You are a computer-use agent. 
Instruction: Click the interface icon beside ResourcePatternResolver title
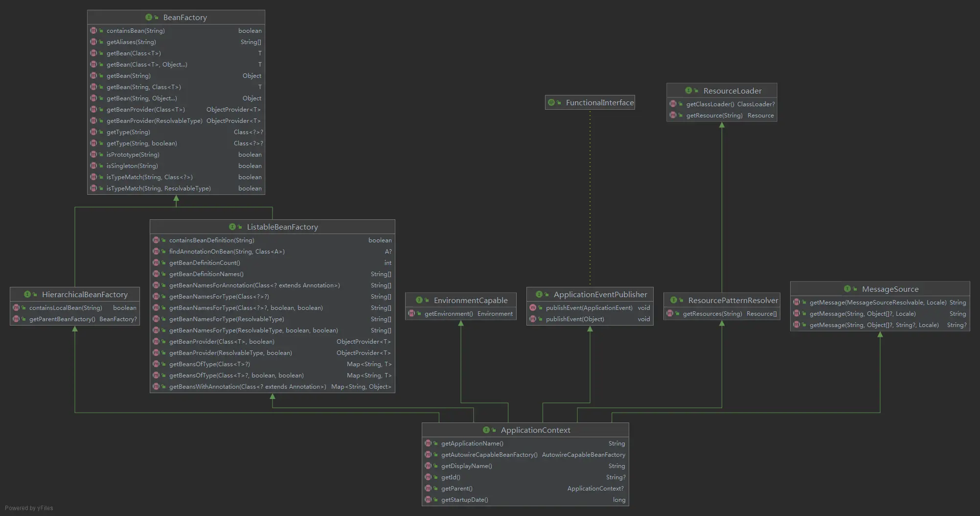pyautogui.click(x=674, y=300)
